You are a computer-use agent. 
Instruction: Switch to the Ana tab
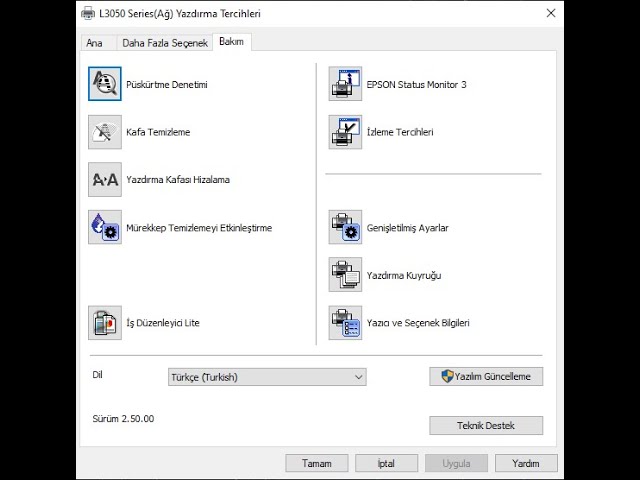pyautogui.click(x=95, y=43)
